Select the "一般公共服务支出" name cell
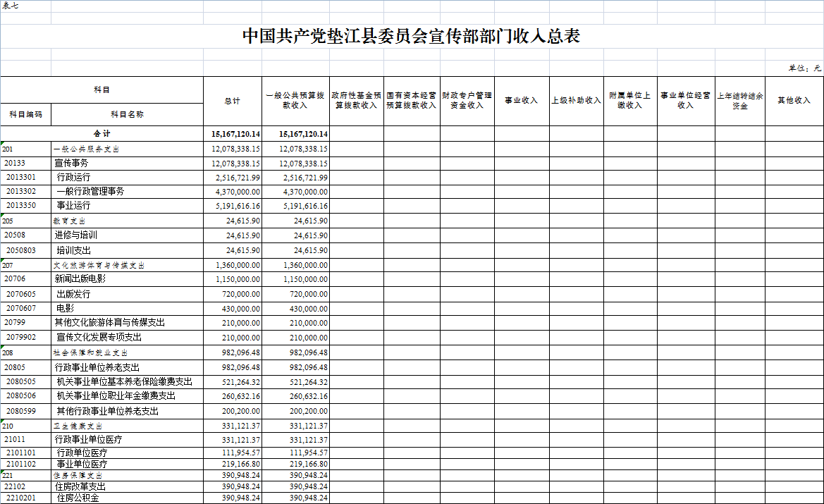The height and width of the screenshot is (504, 824). pos(127,149)
